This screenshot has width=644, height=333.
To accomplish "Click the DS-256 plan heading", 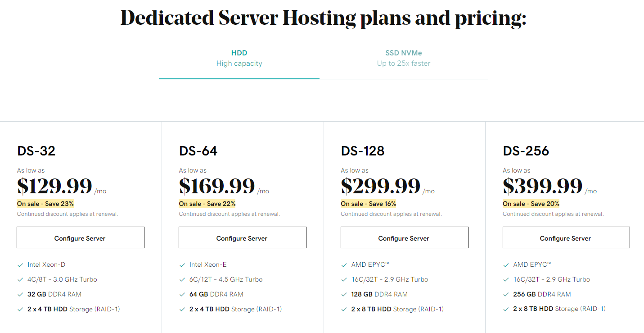I will click(526, 151).
